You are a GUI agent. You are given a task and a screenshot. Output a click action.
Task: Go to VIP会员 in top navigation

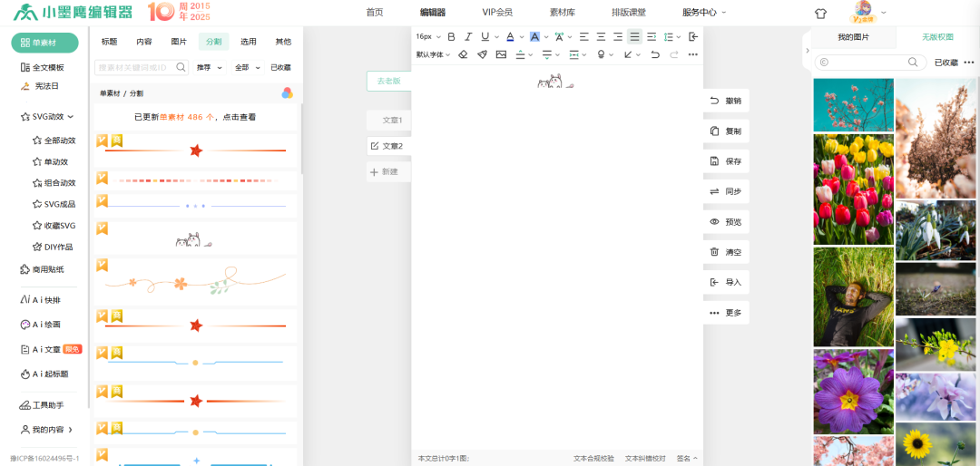coord(497,12)
